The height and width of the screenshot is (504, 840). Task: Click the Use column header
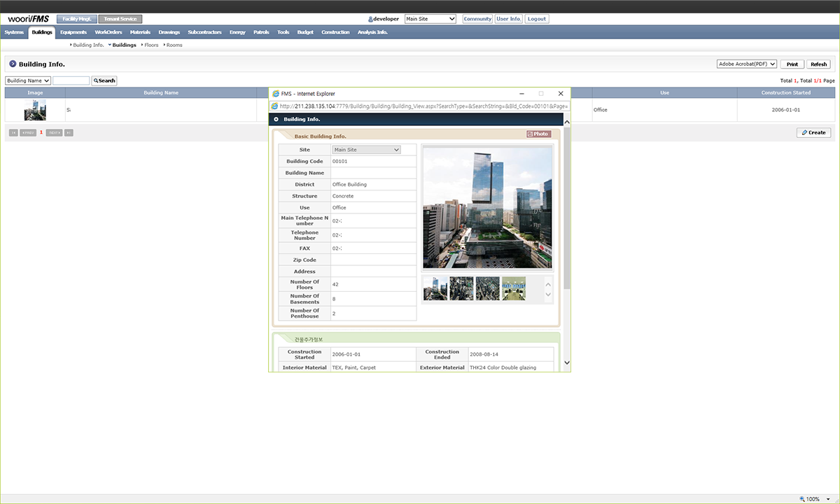(x=664, y=92)
